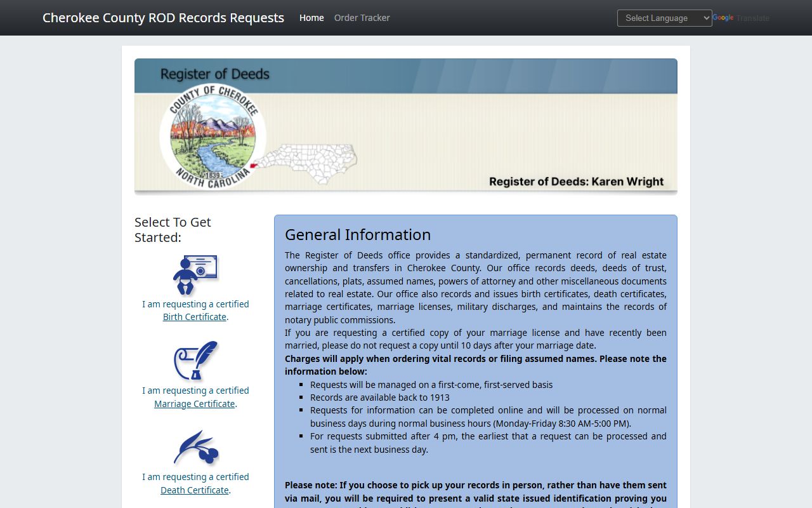Open the Select Language dropdown
Image resolution: width=812 pixels, height=508 pixels.
coord(665,18)
